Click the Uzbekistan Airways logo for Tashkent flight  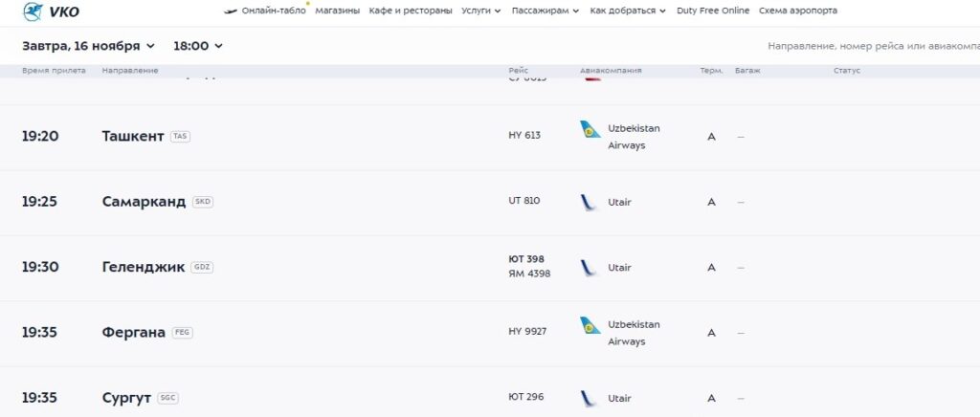[x=590, y=129]
